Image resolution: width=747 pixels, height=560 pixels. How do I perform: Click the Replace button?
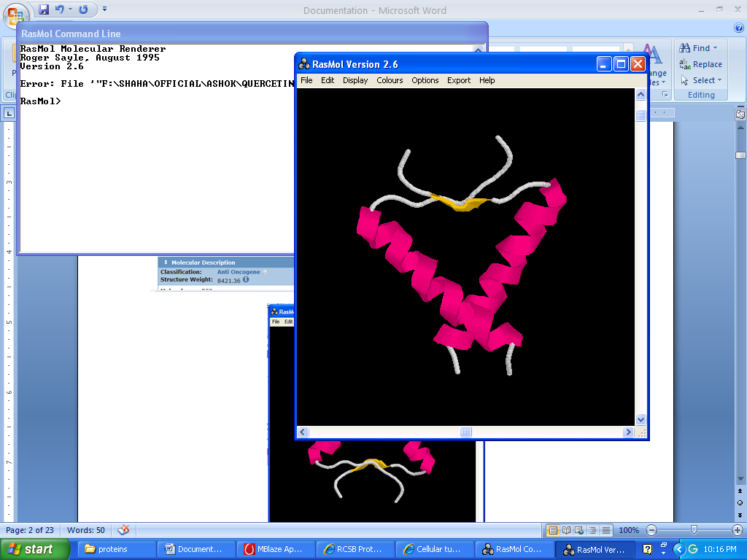click(x=700, y=64)
